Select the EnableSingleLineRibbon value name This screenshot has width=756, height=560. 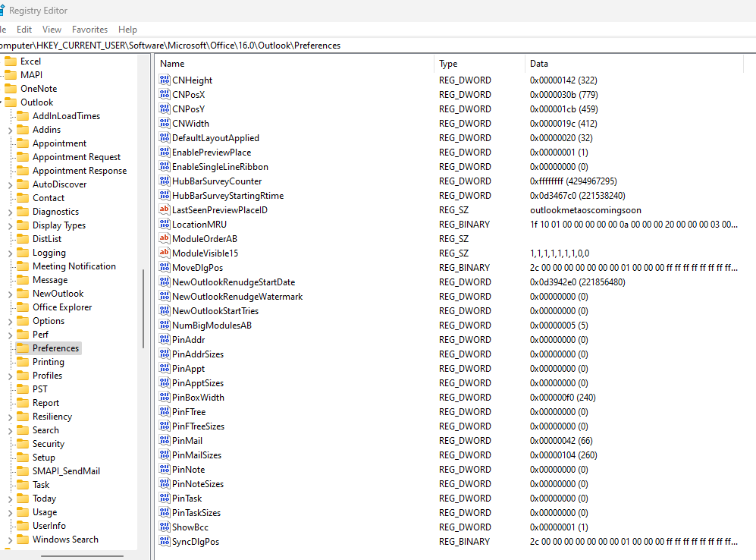(220, 167)
